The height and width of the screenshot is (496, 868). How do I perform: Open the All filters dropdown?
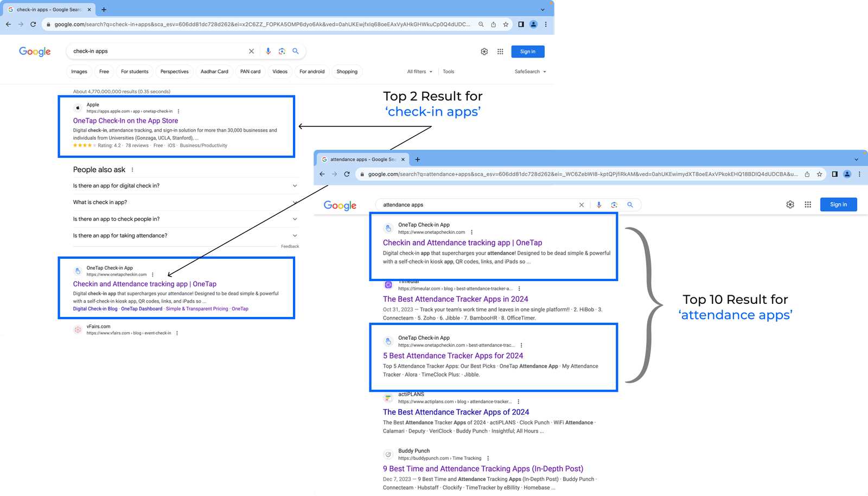click(419, 72)
